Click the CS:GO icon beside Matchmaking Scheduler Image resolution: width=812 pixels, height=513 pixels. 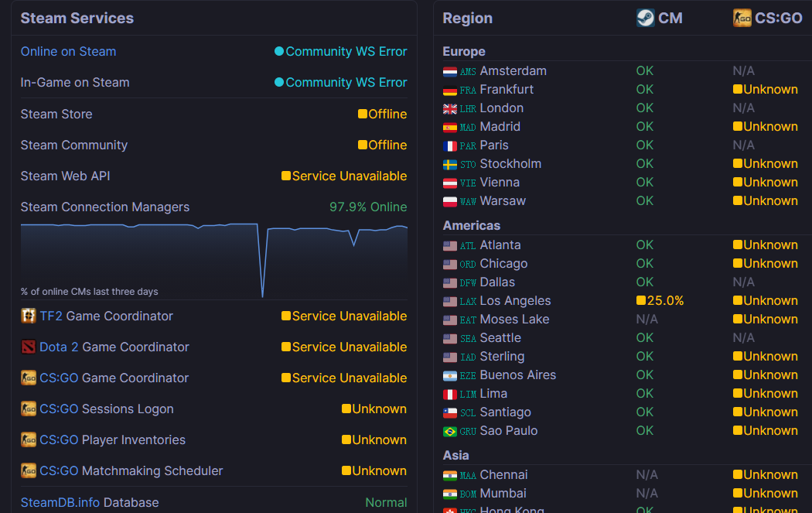coord(29,470)
